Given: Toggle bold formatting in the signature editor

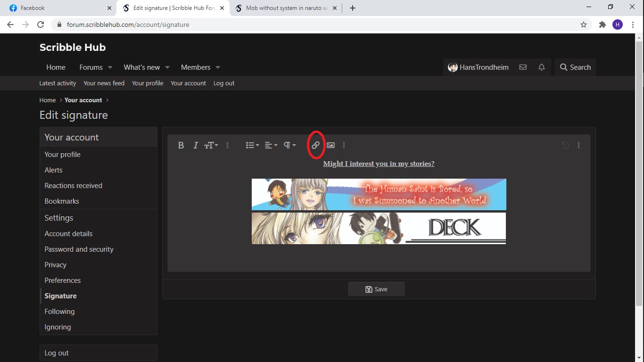Looking at the screenshot, I should [181, 145].
